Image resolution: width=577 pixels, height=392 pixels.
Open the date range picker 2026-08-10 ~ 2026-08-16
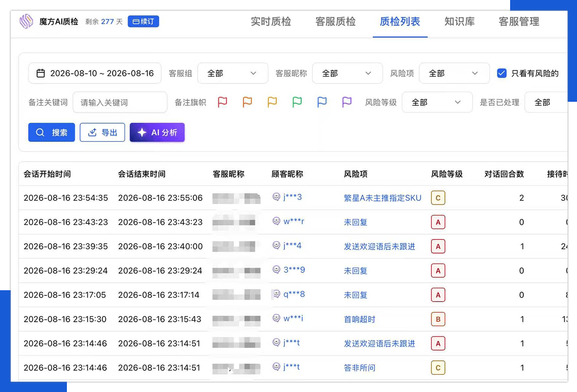[x=95, y=73]
